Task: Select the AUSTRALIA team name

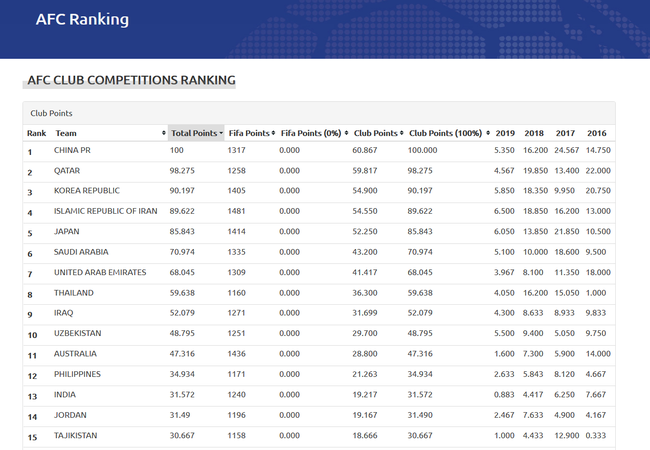Action: 75,354
